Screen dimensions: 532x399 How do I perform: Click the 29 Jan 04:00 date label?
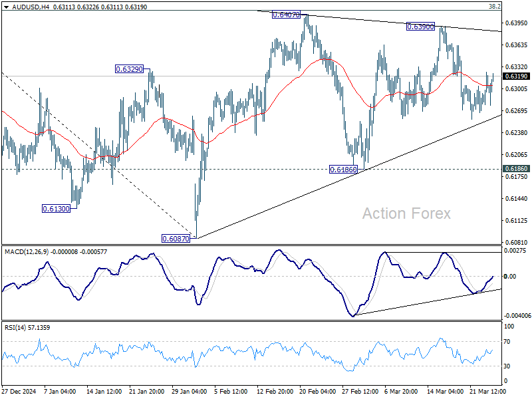[x=190, y=392]
